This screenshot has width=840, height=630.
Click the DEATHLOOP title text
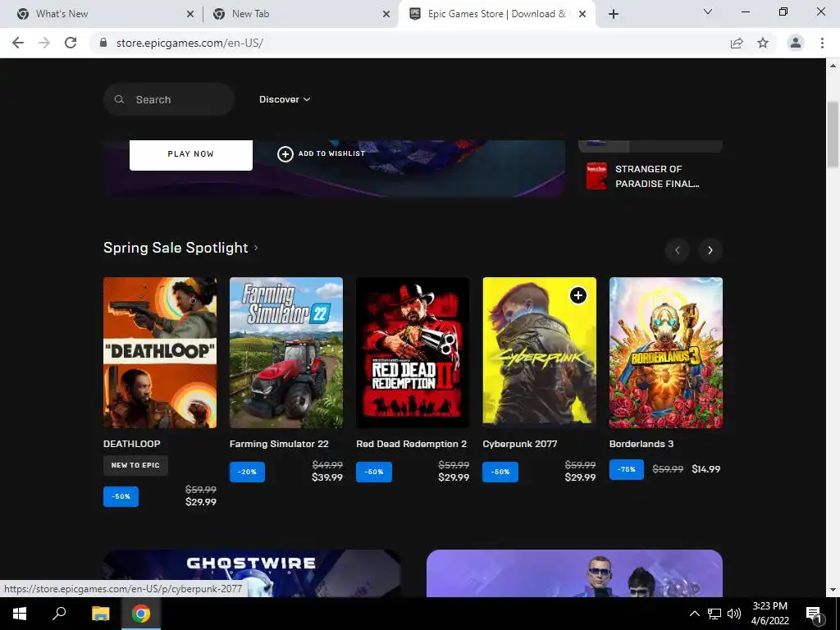point(132,444)
